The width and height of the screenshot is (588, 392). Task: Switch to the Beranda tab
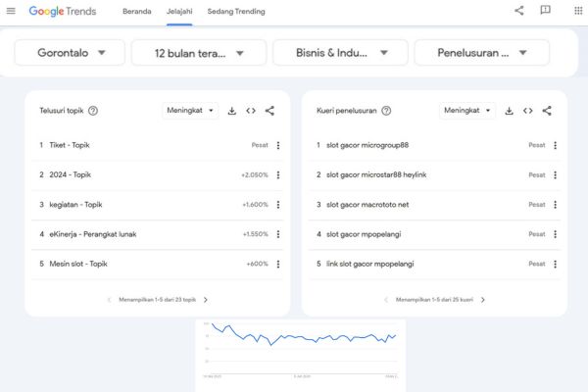136,11
